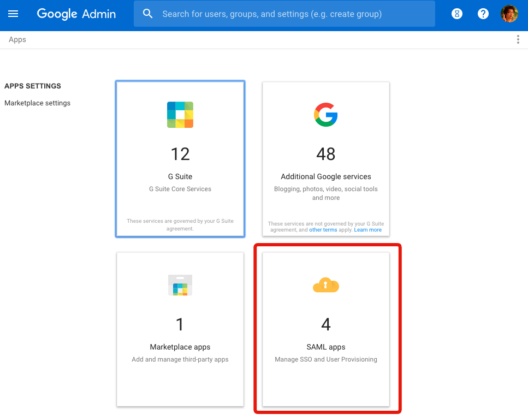This screenshot has width=528, height=420.
Task: Open the SAML apps card
Action: point(325,328)
